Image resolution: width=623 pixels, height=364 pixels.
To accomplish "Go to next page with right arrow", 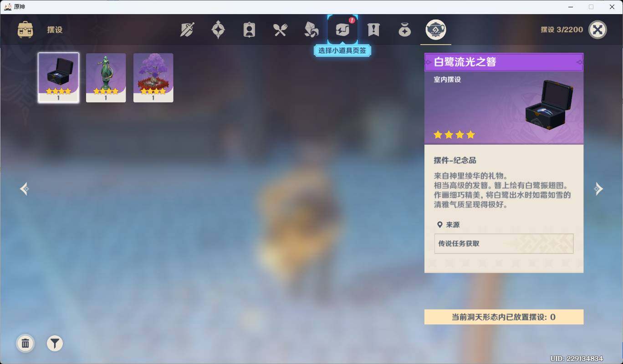I will pyautogui.click(x=598, y=189).
